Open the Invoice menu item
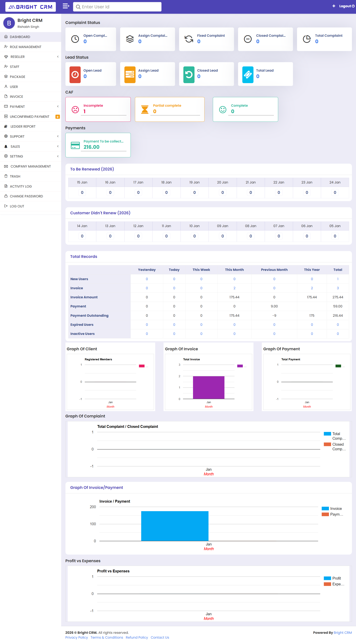This screenshot has height=644, width=356. (x=30, y=96)
